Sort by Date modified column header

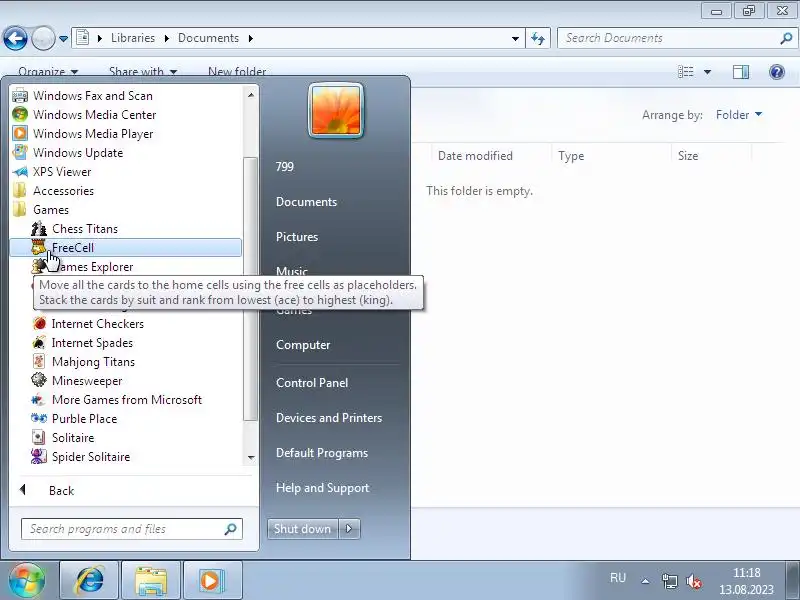(476, 156)
